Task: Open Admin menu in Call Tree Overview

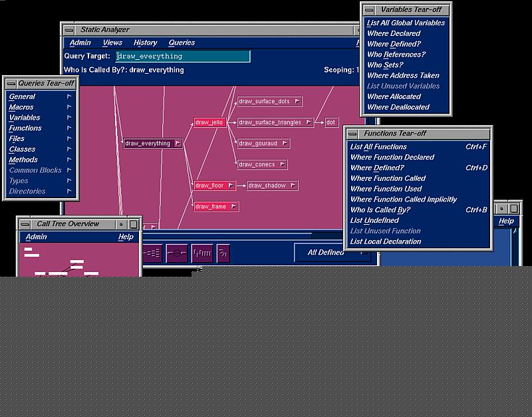Action: [x=37, y=237]
